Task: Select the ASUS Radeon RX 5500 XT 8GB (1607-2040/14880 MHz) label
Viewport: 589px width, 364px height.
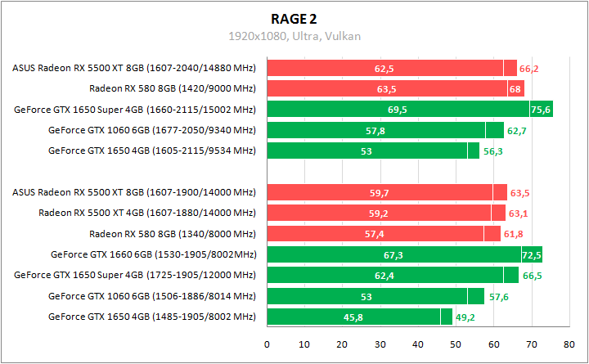Action: (134, 68)
